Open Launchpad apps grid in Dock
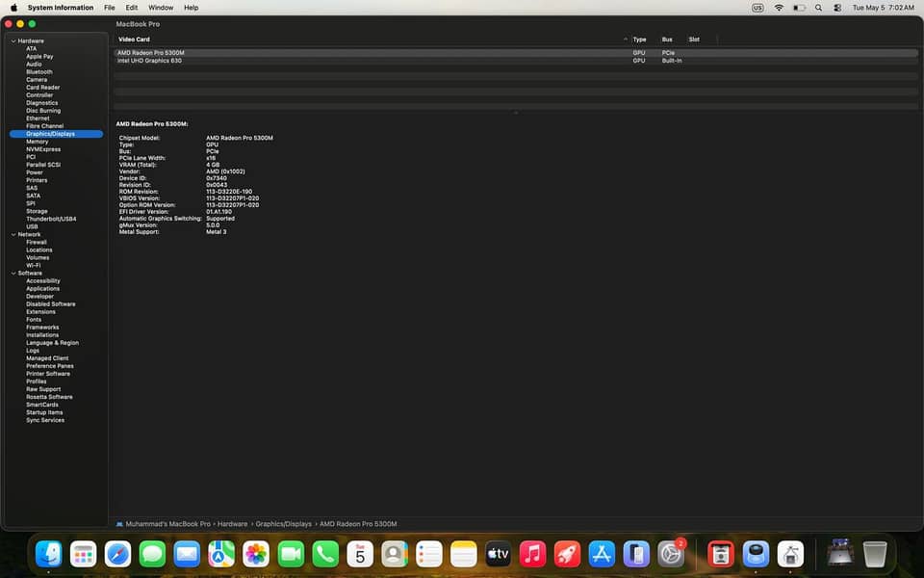This screenshot has width=924, height=578. coord(83,555)
